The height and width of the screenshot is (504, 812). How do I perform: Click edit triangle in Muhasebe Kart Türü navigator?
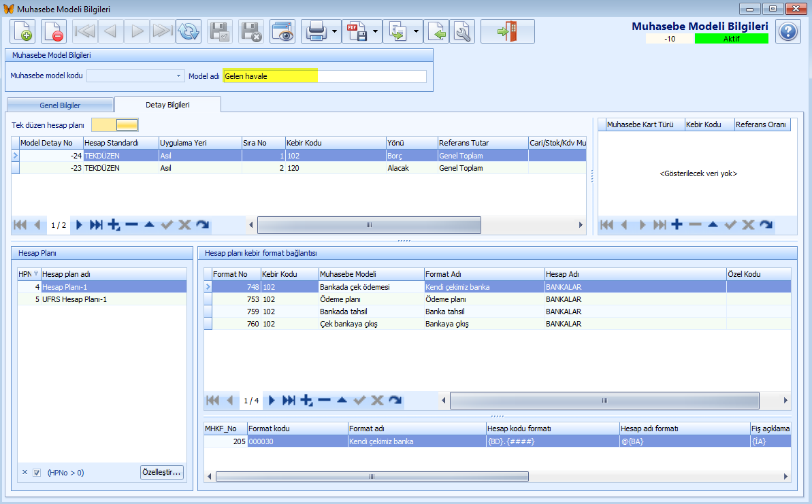coord(713,224)
